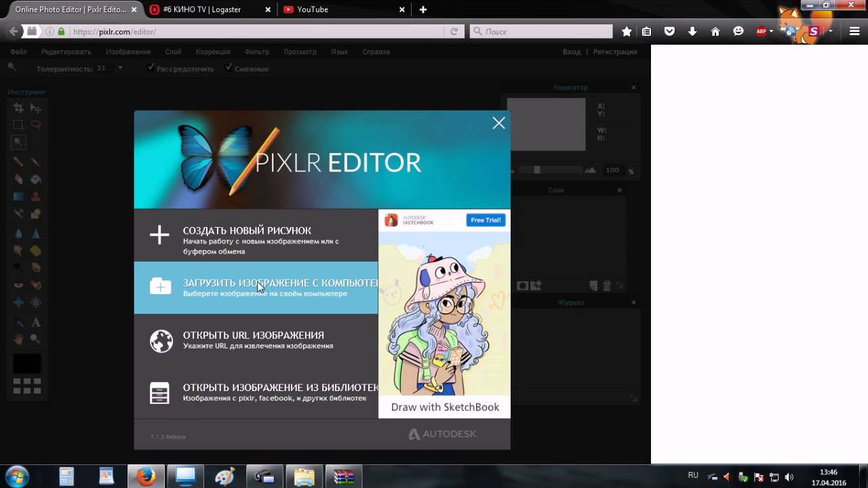The width and height of the screenshot is (868, 488).
Task: Select the Paint Bucket tool
Action: tap(35, 180)
